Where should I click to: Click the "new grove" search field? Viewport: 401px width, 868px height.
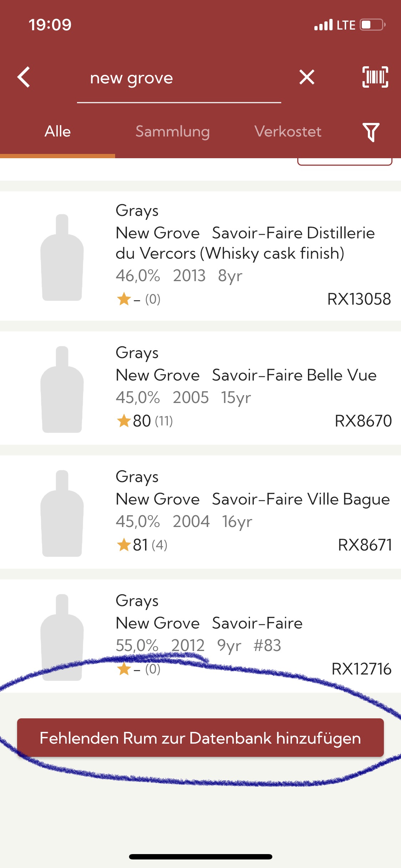tap(179, 78)
